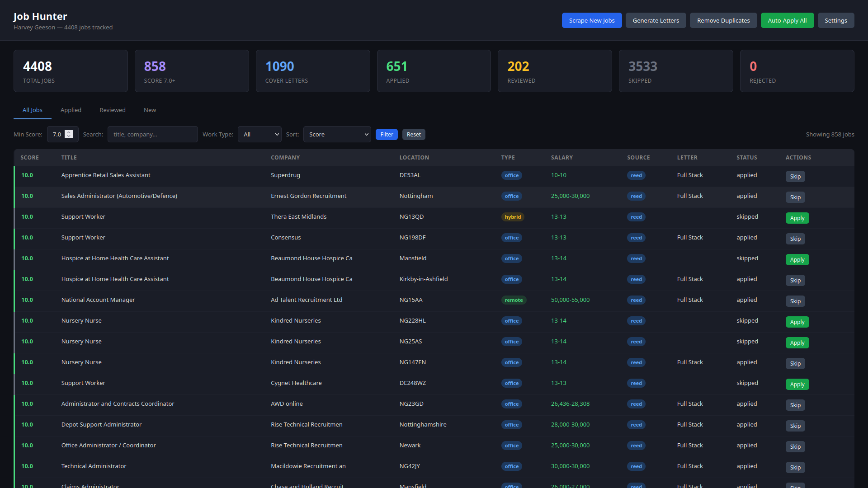
Task: Click the Salary column header
Action: (x=562, y=157)
